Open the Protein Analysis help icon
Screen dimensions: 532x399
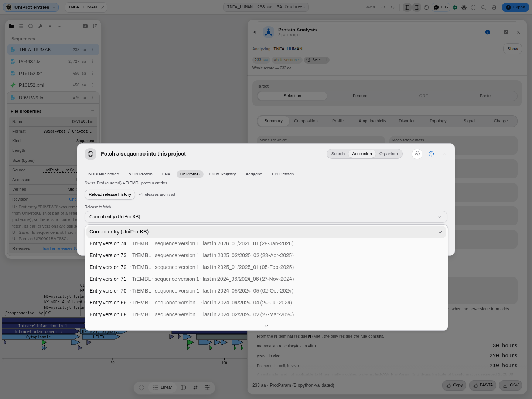click(x=488, y=32)
